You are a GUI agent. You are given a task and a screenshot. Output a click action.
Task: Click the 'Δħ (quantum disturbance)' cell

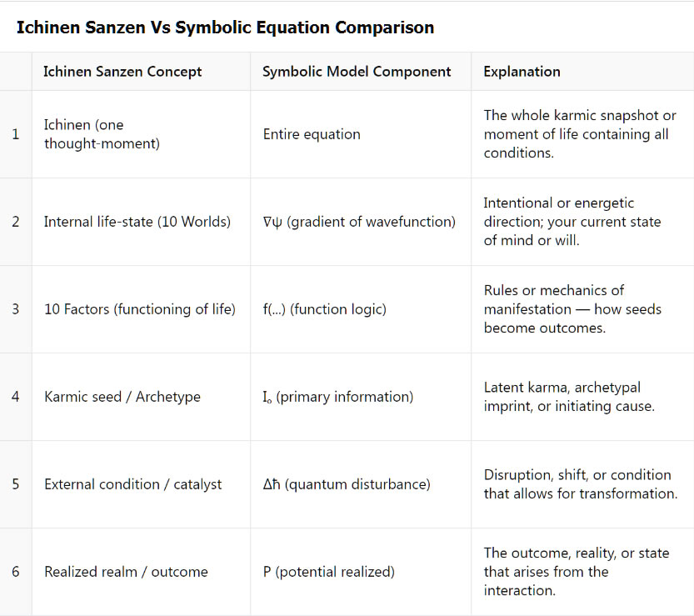347,484
